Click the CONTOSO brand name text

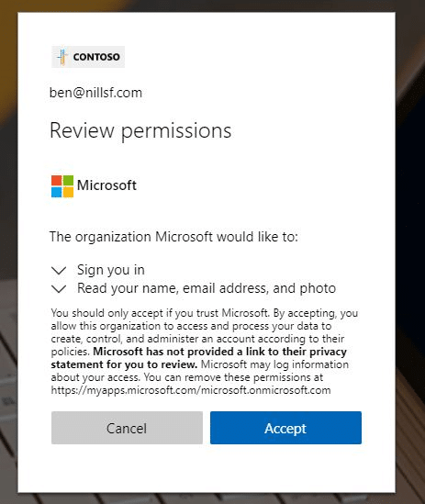point(96,57)
